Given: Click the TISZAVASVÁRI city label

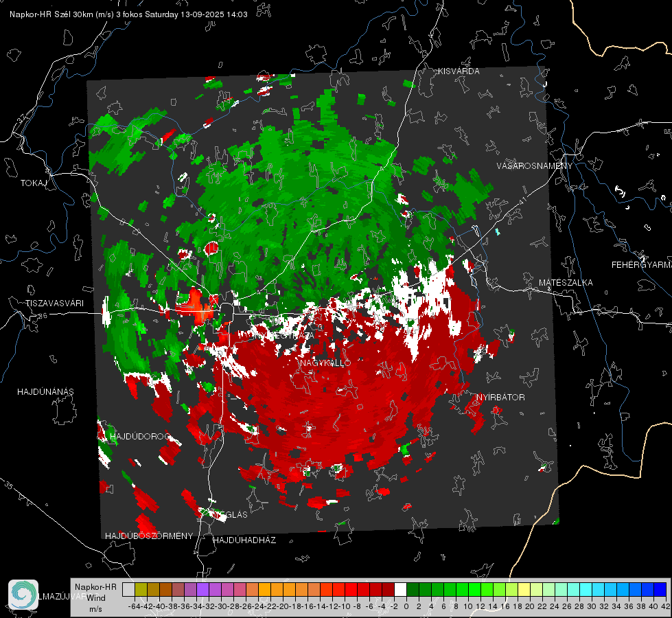Looking at the screenshot, I should click(x=54, y=304).
